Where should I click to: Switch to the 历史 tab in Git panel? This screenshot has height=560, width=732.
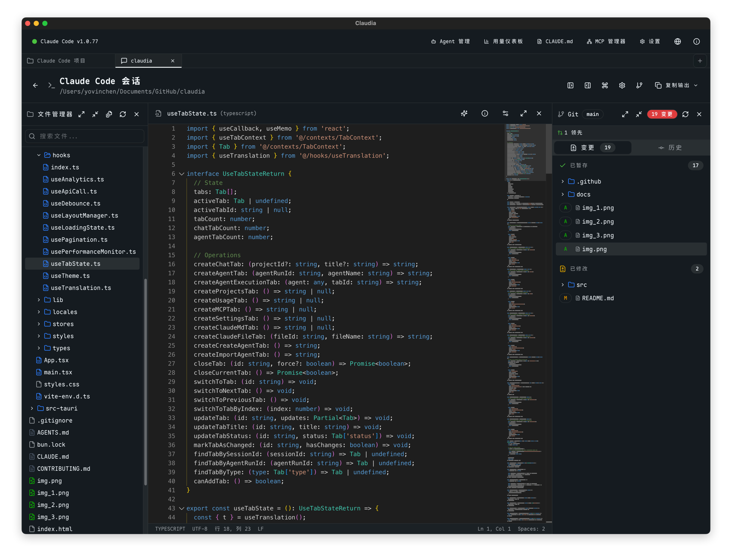(x=670, y=148)
